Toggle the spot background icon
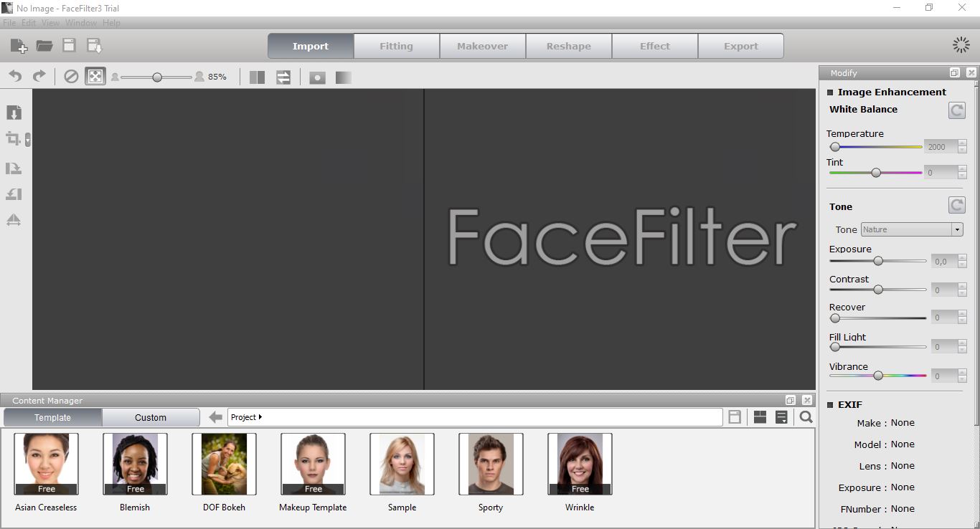 317,77
